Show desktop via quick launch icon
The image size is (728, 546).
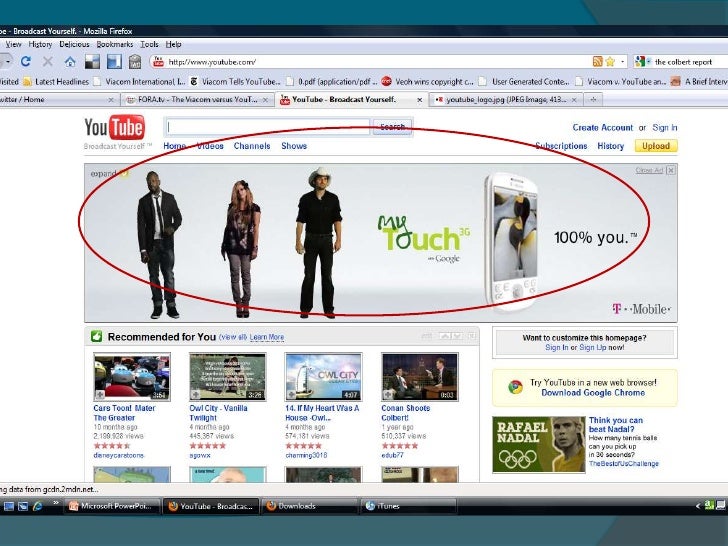9,506
